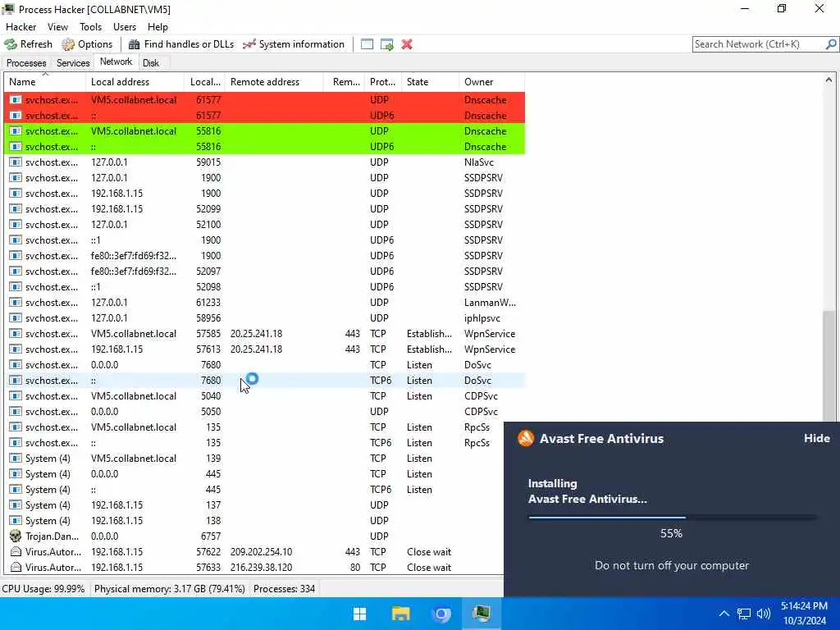This screenshot has width=840, height=630.
Task: Open the Chromium browser taskbar icon
Action: [441, 614]
